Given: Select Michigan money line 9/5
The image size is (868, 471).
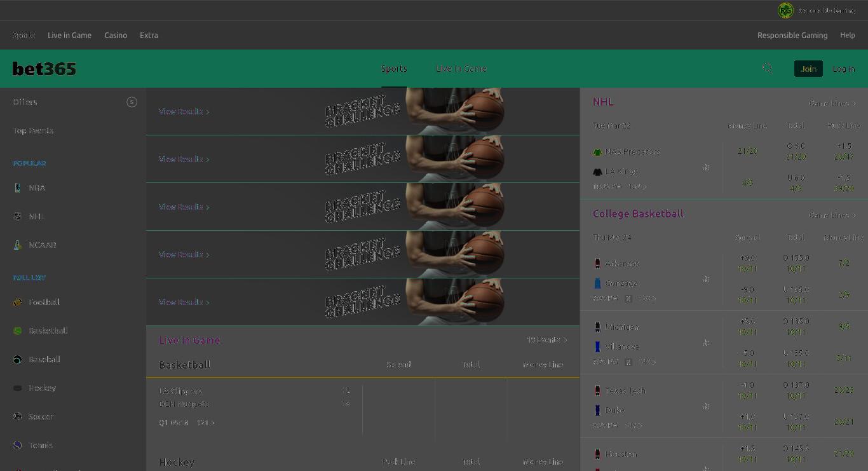Looking at the screenshot, I should coord(844,327).
